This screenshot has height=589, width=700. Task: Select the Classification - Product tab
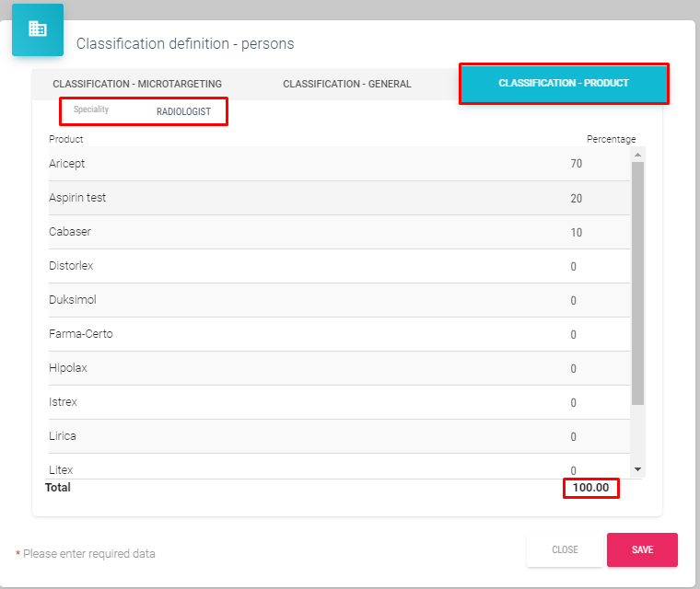563,84
